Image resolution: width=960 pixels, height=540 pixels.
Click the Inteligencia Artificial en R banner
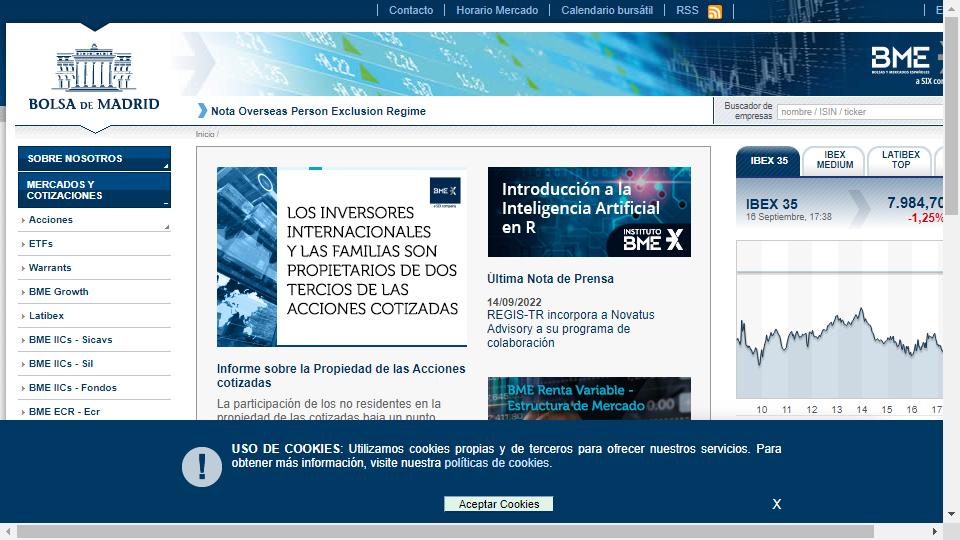(589, 212)
